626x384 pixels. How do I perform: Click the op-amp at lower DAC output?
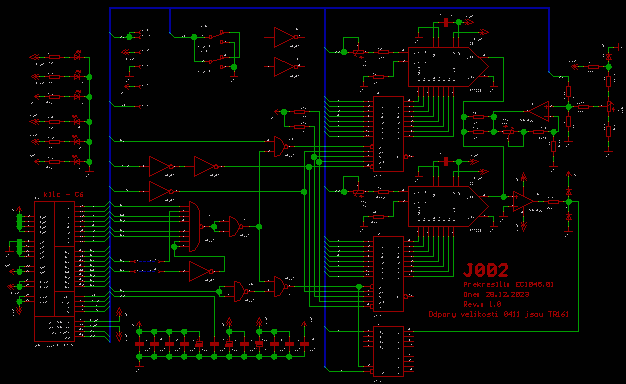pos(523,202)
